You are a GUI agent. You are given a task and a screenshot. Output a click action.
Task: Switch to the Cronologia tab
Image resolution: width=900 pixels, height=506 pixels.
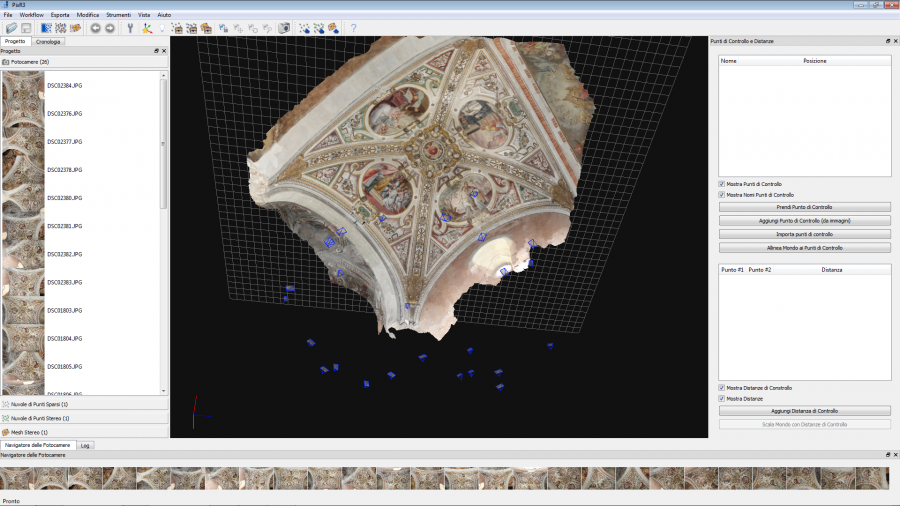coord(48,42)
